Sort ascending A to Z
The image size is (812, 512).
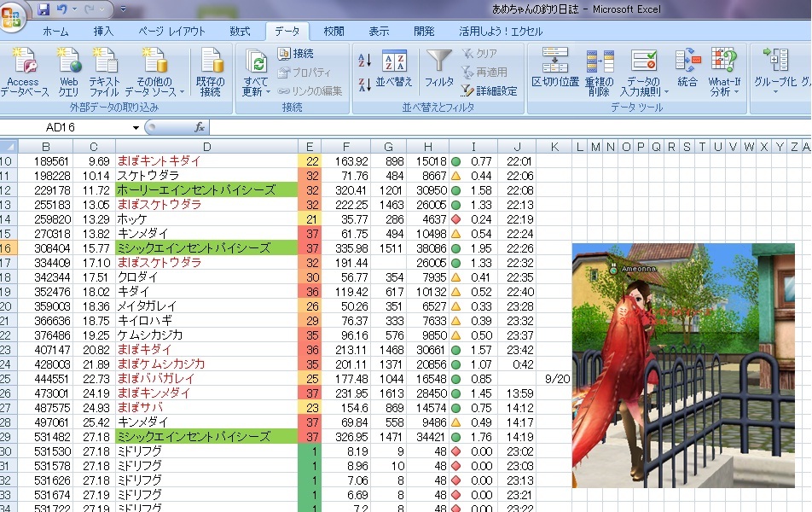click(x=364, y=60)
